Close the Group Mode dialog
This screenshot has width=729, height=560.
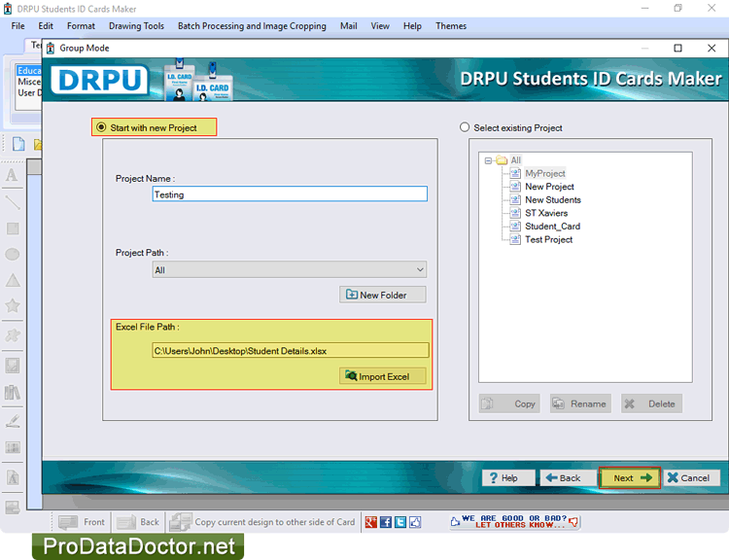[x=712, y=48]
